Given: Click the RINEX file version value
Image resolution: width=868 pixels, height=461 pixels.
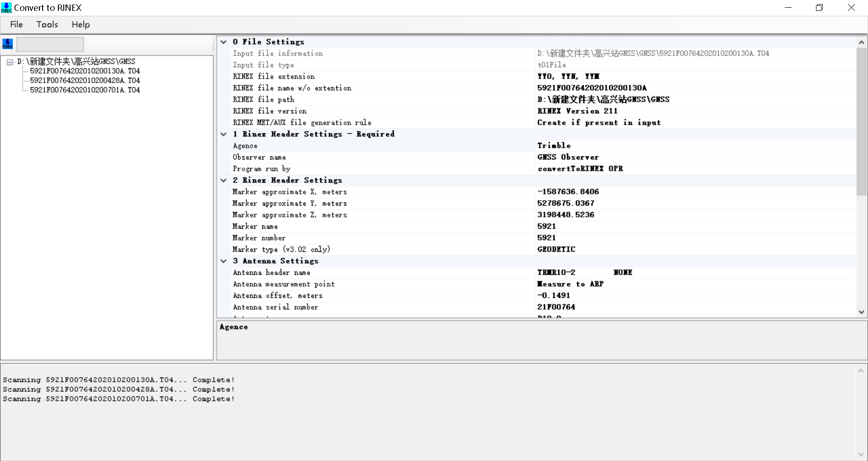Looking at the screenshot, I should (x=577, y=111).
